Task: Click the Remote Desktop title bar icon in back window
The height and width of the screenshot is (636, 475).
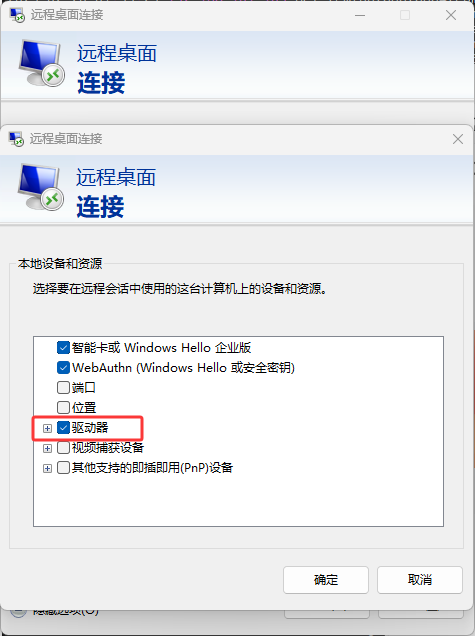Action: 17,15
